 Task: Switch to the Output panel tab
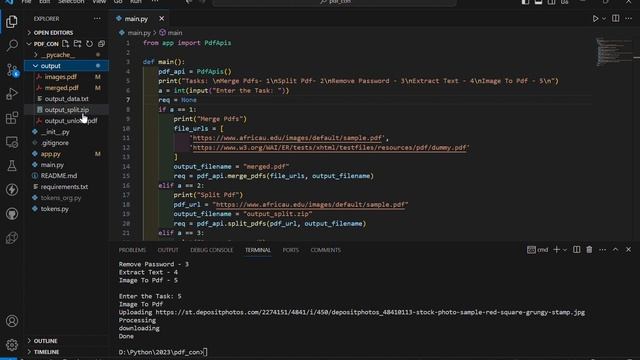[168, 250]
